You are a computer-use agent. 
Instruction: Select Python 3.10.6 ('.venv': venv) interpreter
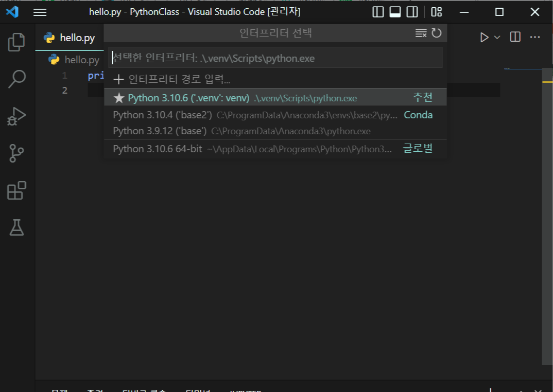(275, 97)
